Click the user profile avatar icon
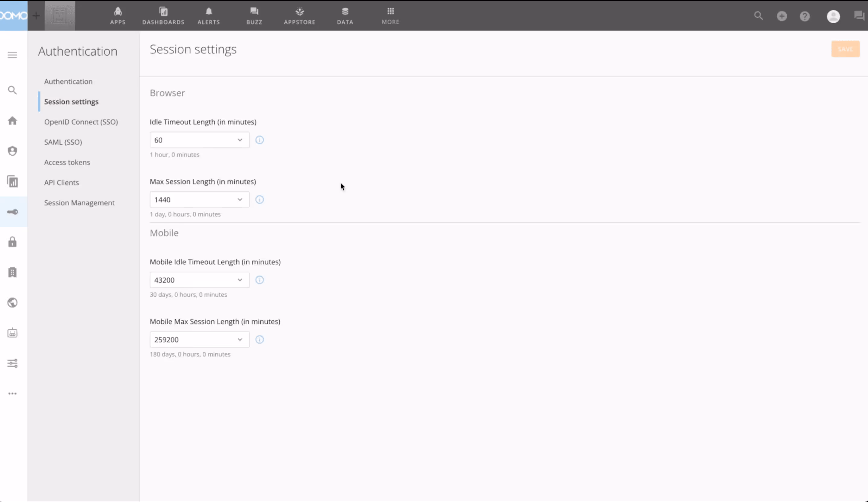The height and width of the screenshot is (502, 868). pos(833,16)
